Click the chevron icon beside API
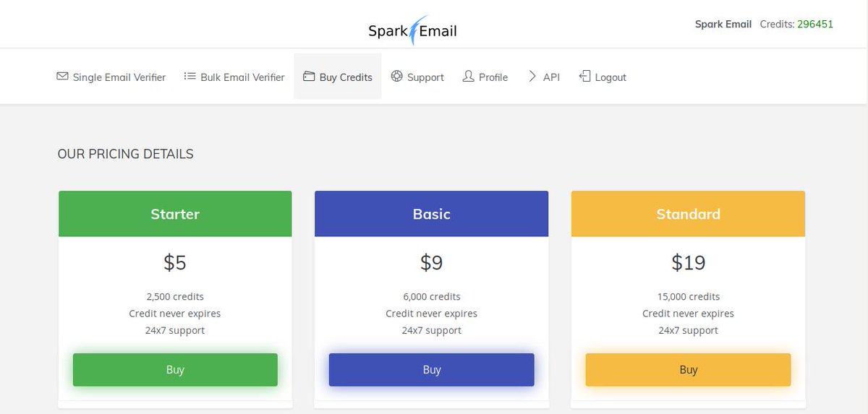 coord(532,76)
